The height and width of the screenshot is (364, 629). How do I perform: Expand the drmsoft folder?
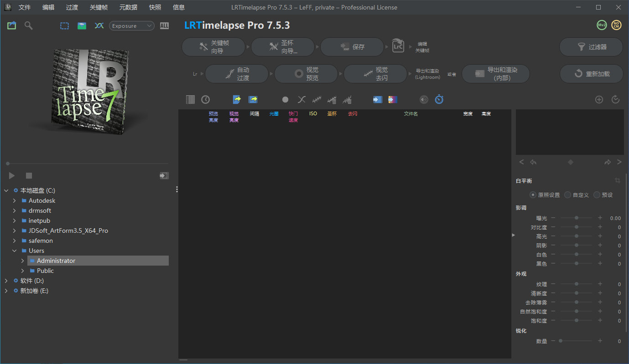[14, 210]
